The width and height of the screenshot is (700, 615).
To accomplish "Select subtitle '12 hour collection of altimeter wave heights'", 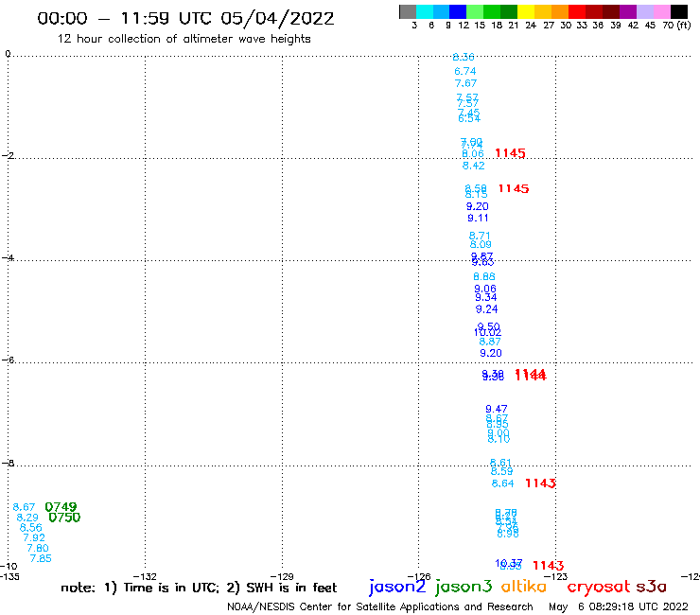I will pyautogui.click(x=184, y=39).
